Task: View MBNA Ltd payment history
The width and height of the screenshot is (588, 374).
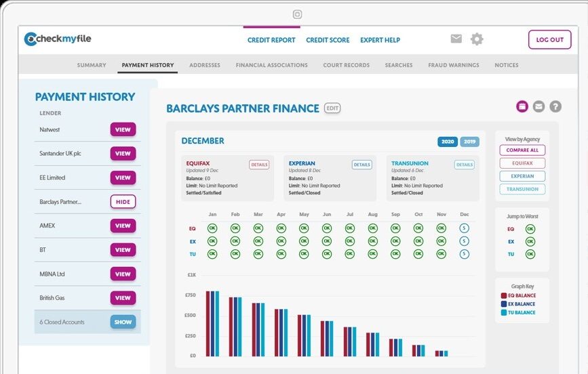Action: [123, 274]
